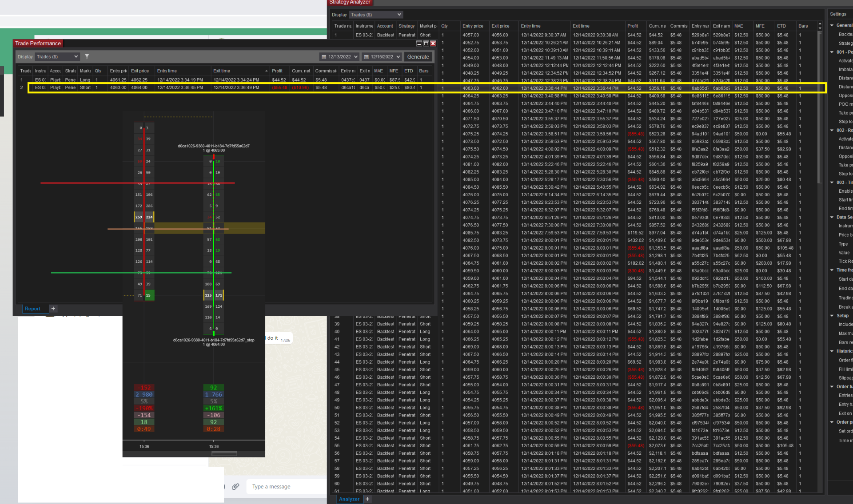The width and height of the screenshot is (853, 504).
Task: Open the 12/13/2022 start date calendar icon
Action: click(324, 57)
